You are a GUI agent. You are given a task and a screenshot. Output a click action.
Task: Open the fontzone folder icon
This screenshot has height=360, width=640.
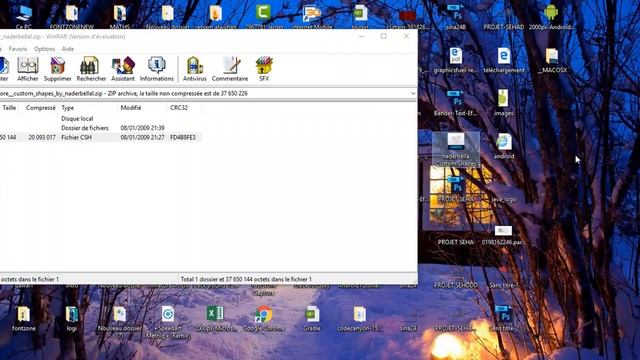(24, 318)
